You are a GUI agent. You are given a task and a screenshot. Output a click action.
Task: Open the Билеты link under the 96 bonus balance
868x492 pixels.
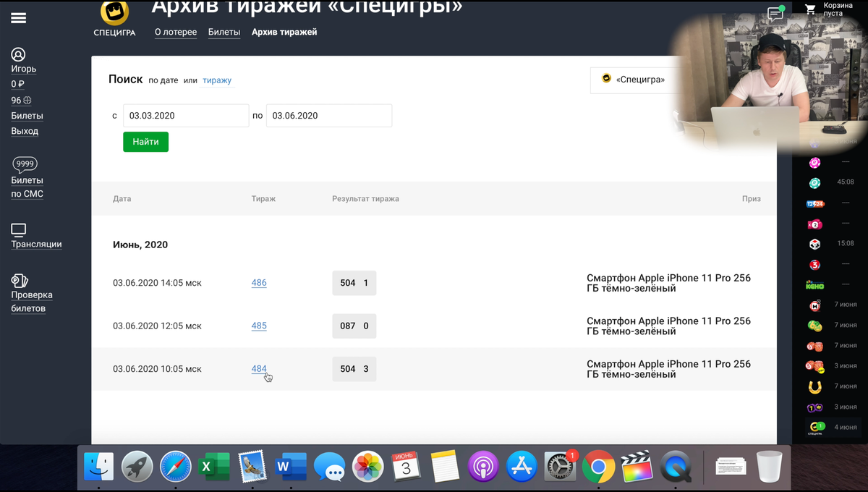(x=27, y=116)
